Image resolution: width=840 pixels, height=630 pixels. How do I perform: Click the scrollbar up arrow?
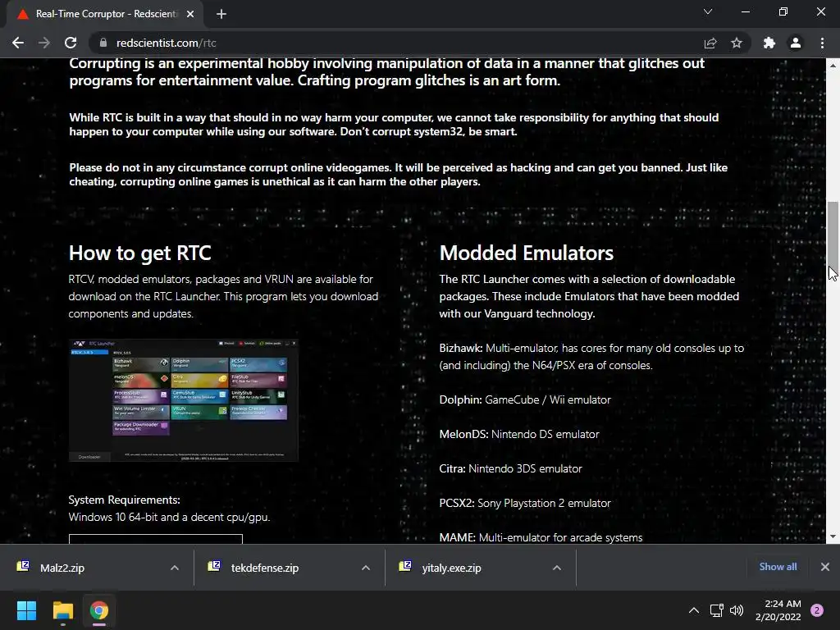(833, 66)
